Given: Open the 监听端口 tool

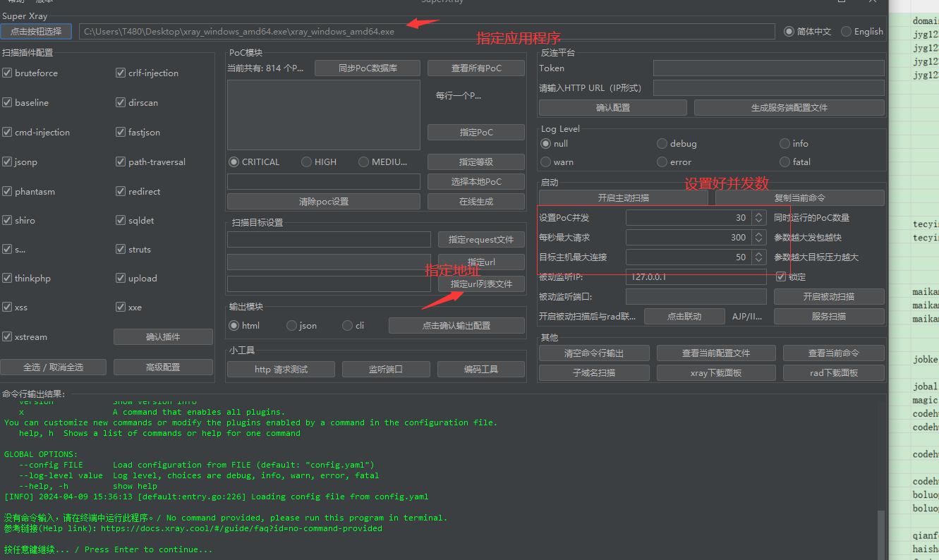Looking at the screenshot, I should pos(385,369).
